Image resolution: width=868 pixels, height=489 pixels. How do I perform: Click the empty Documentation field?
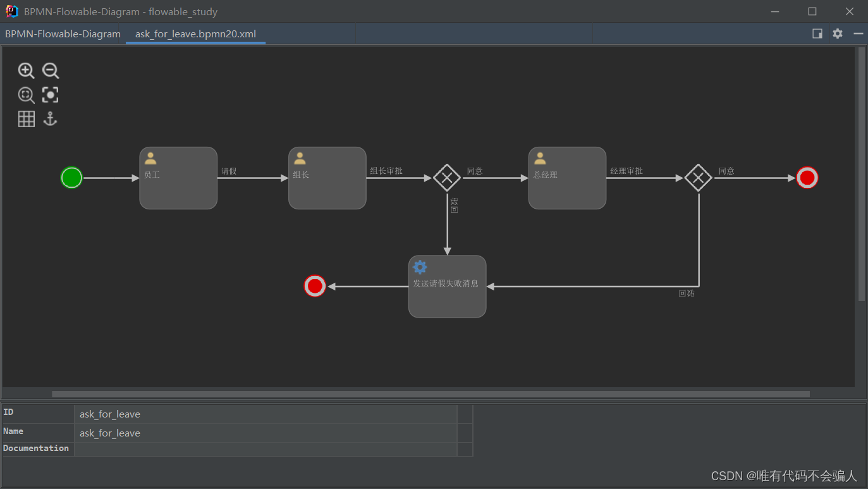266,449
